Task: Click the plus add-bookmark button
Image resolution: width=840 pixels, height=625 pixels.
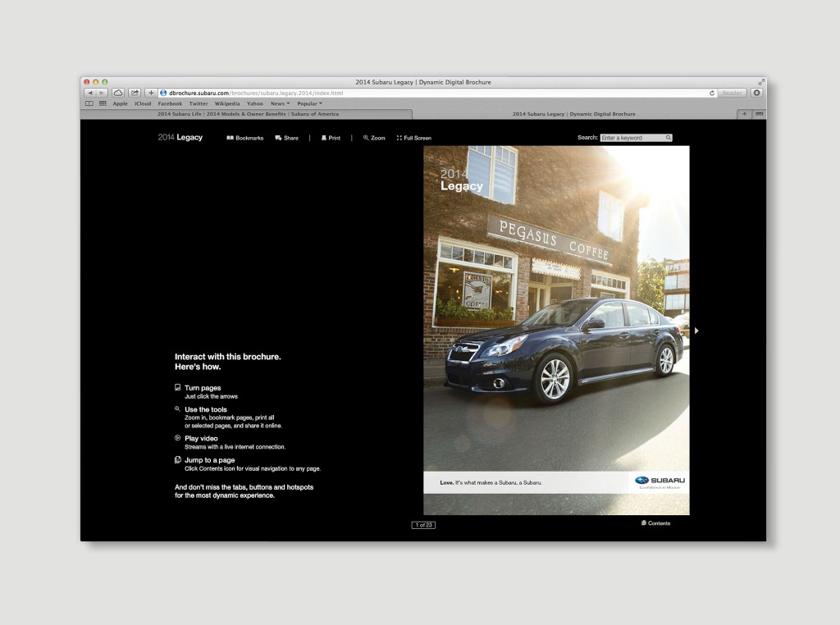Action: pos(151,94)
